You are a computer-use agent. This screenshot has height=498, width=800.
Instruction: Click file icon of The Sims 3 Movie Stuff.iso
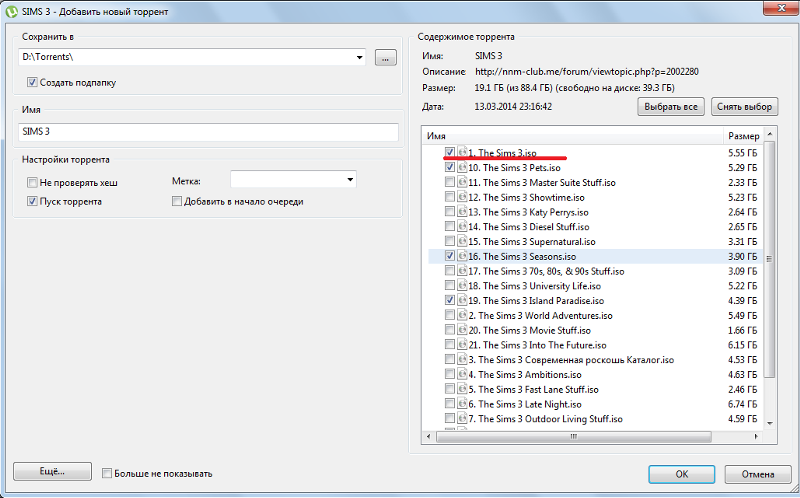pos(462,330)
